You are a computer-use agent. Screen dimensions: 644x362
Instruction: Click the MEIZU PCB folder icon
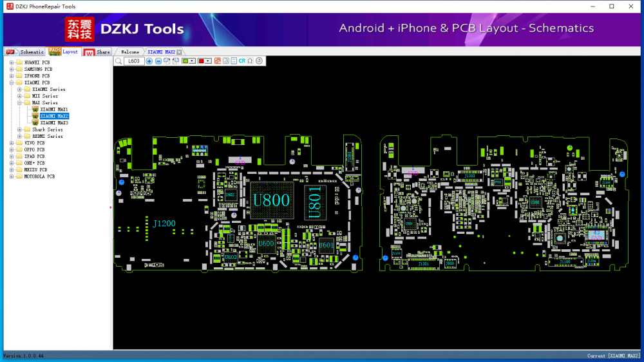point(19,169)
